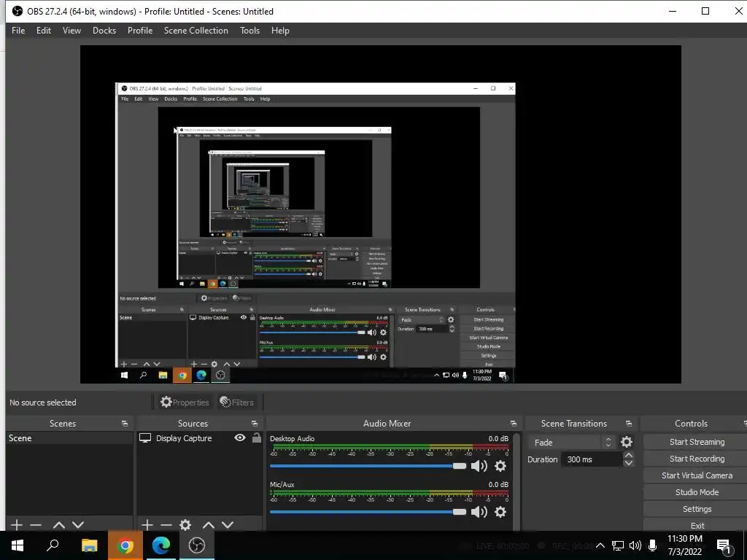
Task: Click the Duration 300 ms field
Action: coord(592,459)
